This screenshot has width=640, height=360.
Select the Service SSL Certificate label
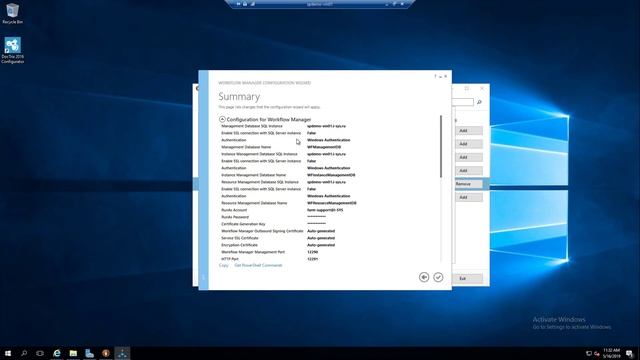click(240, 238)
